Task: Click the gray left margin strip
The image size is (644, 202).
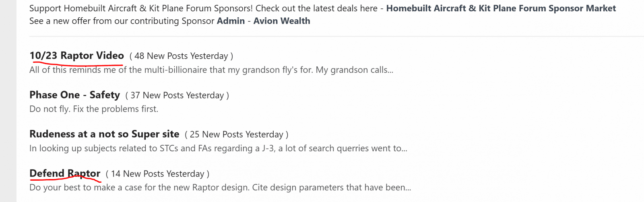Action: pyautogui.click(x=8, y=101)
